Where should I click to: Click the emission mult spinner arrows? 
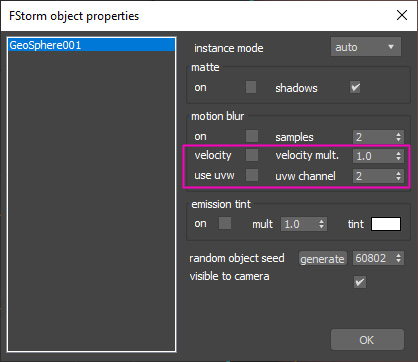(x=321, y=224)
